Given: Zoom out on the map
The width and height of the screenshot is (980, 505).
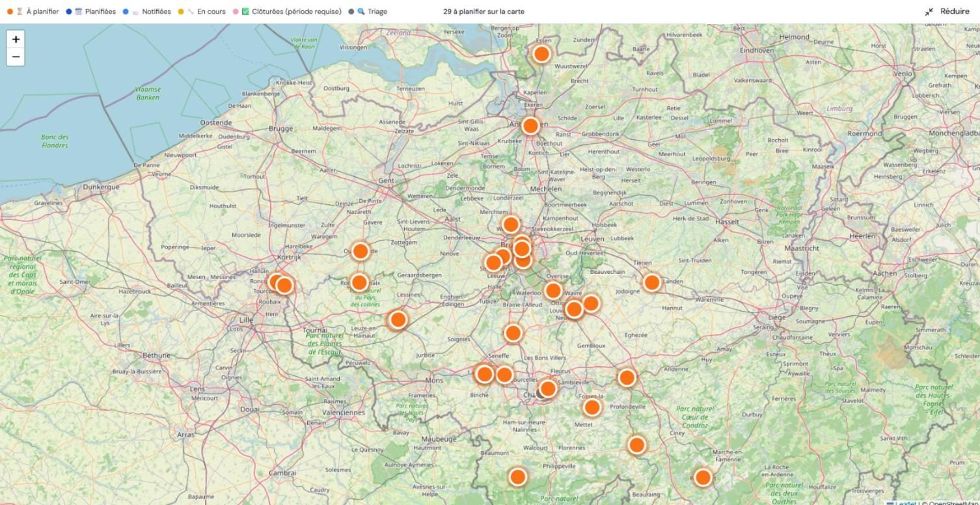Looking at the screenshot, I should click(x=16, y=57).
